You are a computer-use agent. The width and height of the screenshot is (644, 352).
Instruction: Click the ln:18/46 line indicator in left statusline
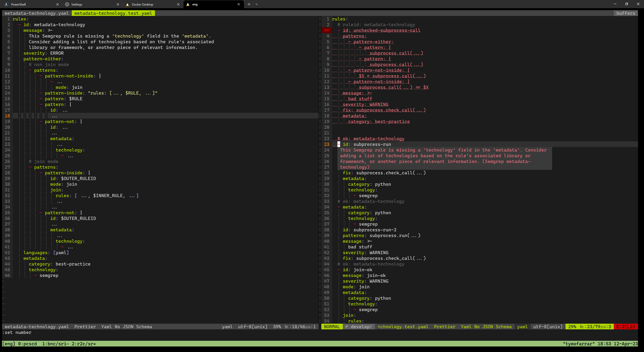pos(300,327)
